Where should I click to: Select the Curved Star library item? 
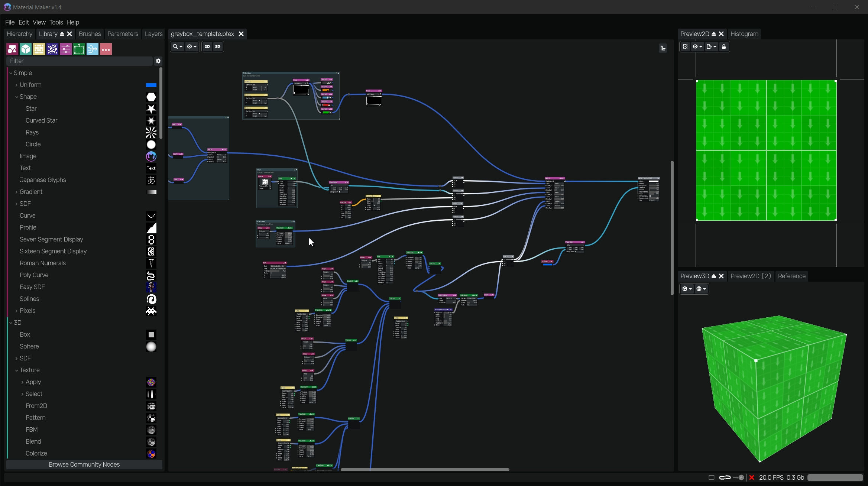41,120
